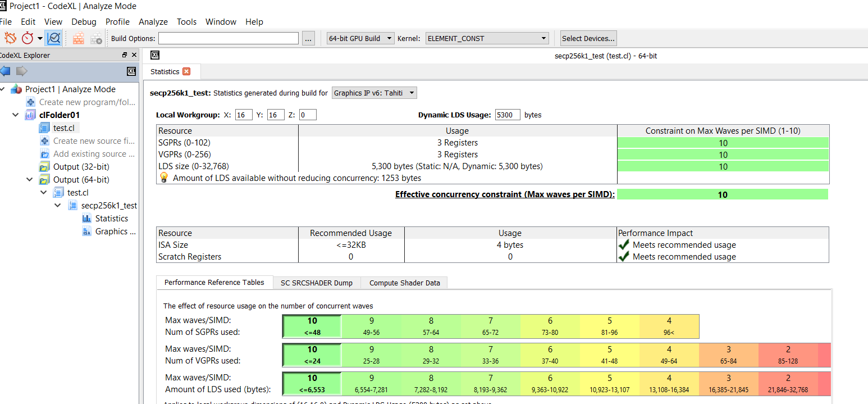Click the Dynamic LDS Usage input field
The width and height of the screenshot is (868, 404).
click(508, 115)
